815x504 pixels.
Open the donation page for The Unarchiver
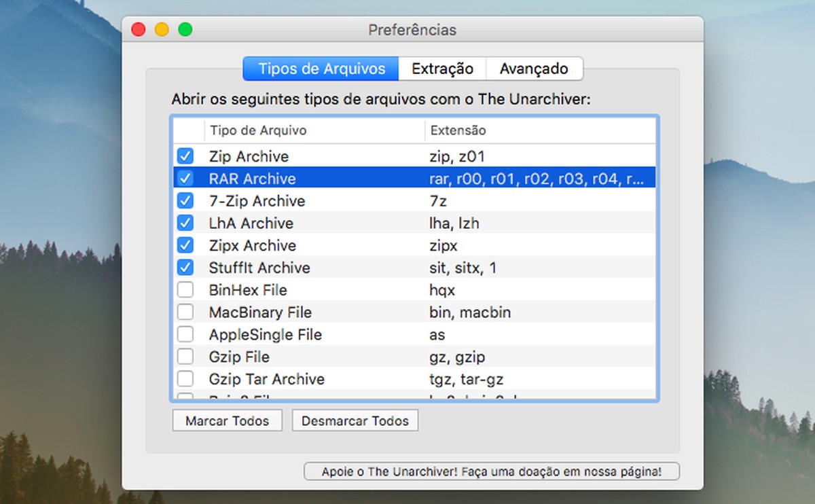click(491, 471)
